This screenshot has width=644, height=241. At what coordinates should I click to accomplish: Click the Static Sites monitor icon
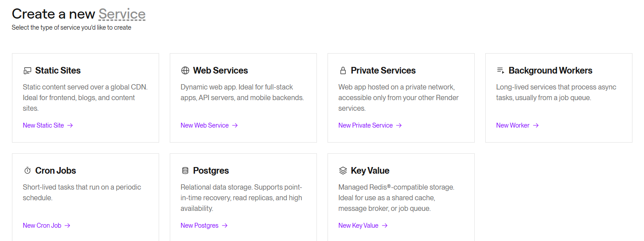point(27,71)
